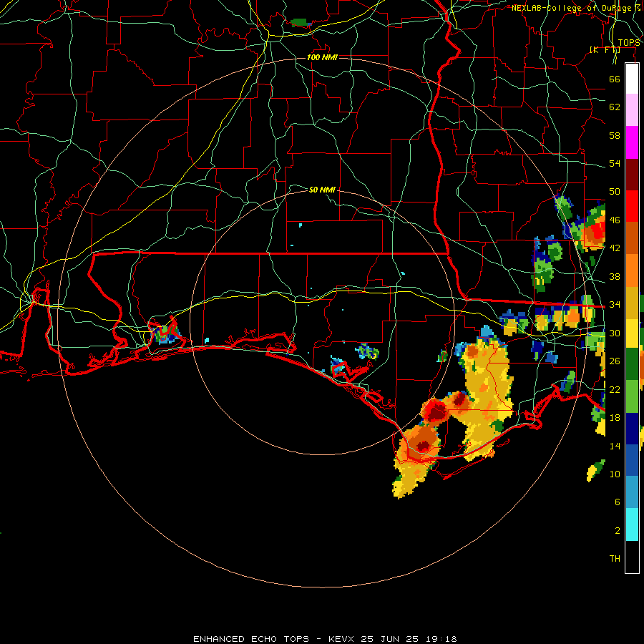Click the [K FT] units label
This screenshot has height=644, width=644.
coord(605,49)
